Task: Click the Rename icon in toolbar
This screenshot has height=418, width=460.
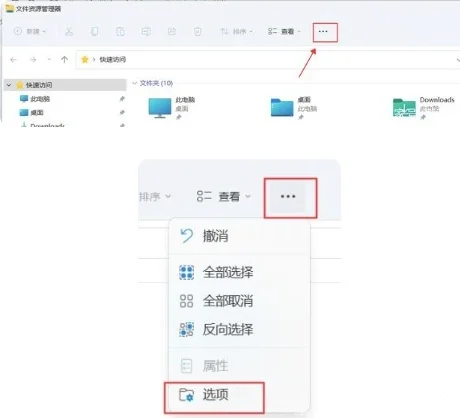Action: 146,32
